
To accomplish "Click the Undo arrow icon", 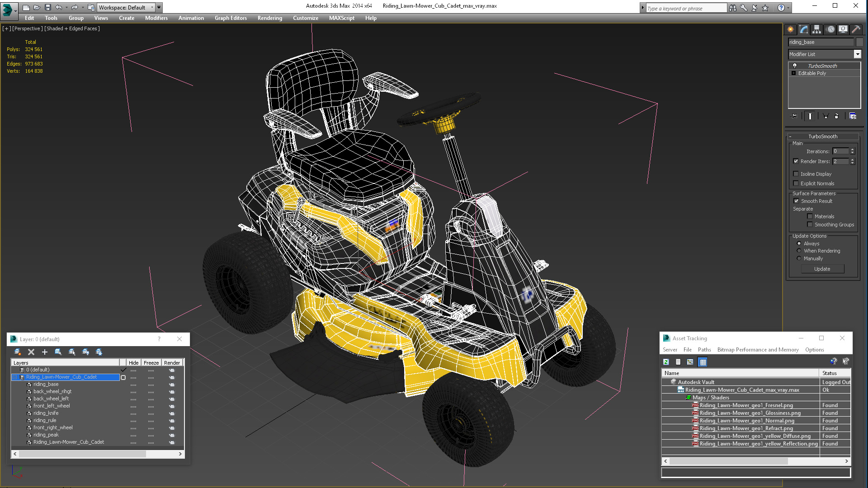I will click(x=59, y=7).
